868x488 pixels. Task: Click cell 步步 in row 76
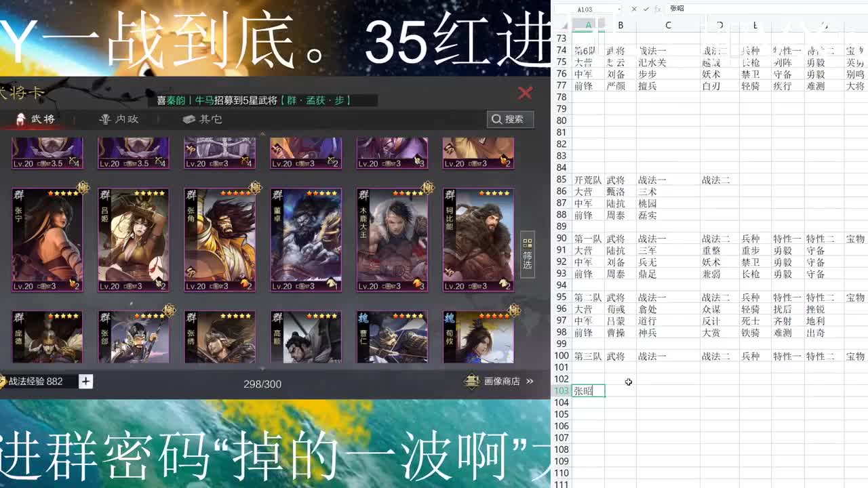(x=668, y=74)
